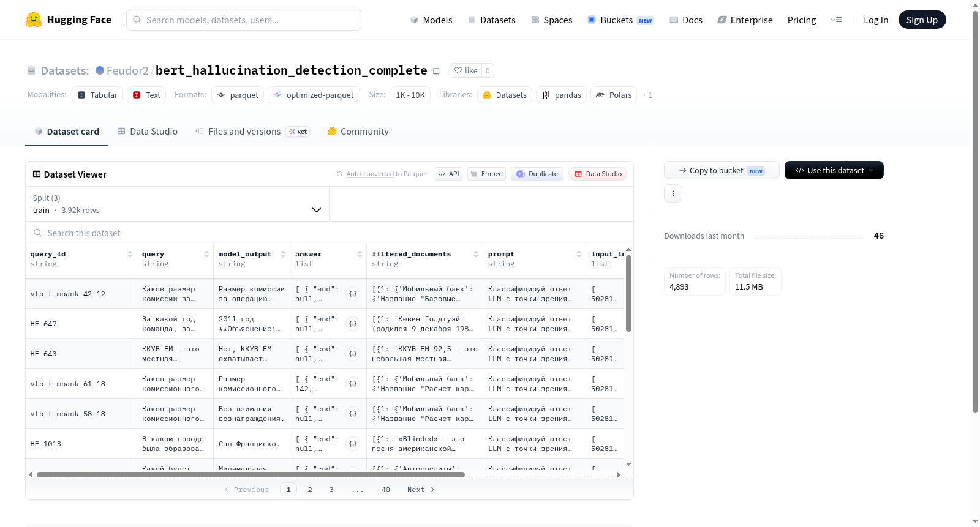The image size is (980, 527).
Task: Sort by the filtered_documents column
Action: point(476,254)
